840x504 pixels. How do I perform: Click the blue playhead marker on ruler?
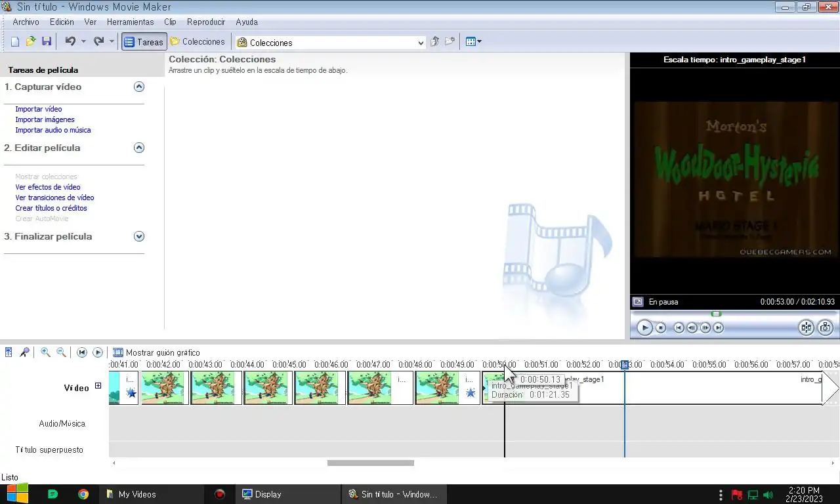pyautogui.click(x=625, y=365)
